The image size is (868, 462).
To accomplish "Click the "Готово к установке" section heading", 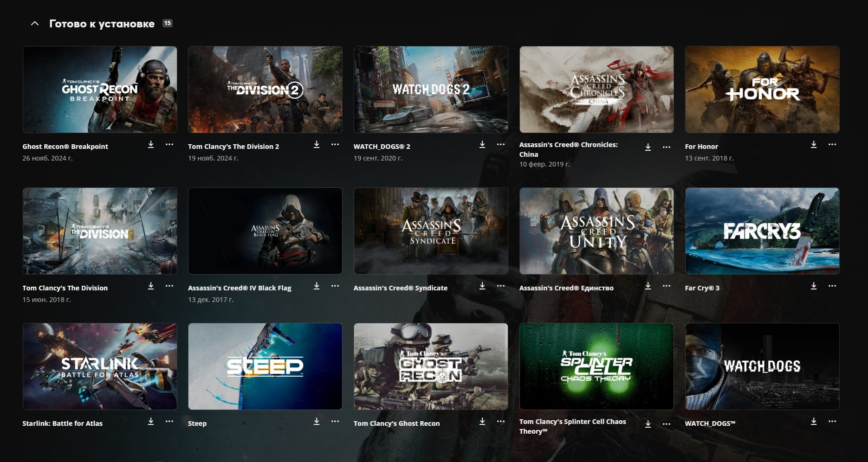I will (102, 24).
